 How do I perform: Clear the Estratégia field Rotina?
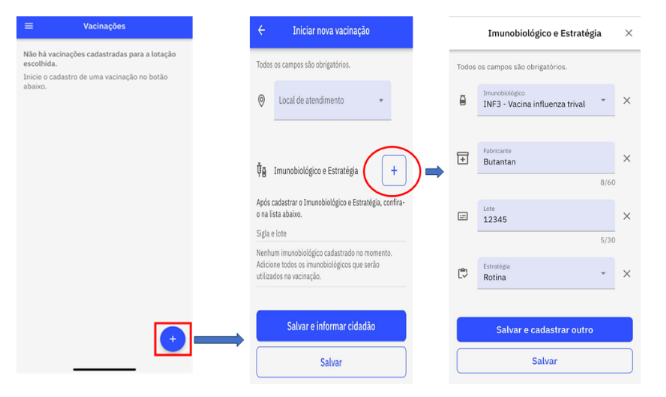point(626,274)
